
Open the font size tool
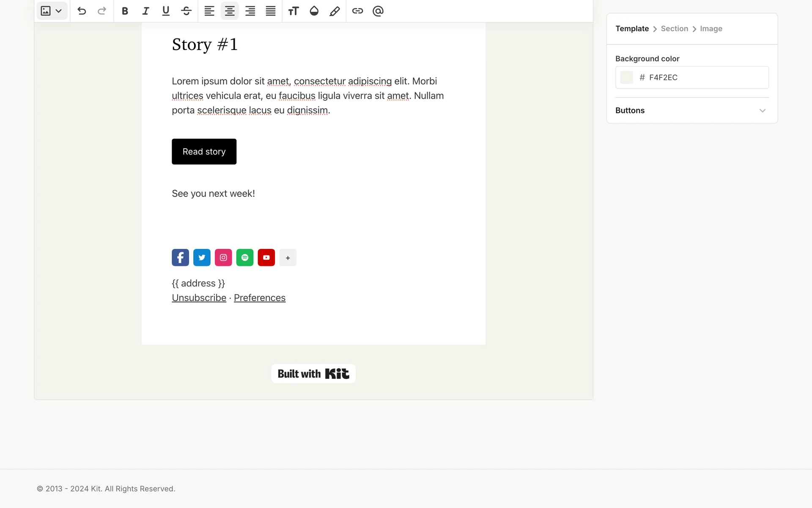pyautogui.click(x=294, y=11)
